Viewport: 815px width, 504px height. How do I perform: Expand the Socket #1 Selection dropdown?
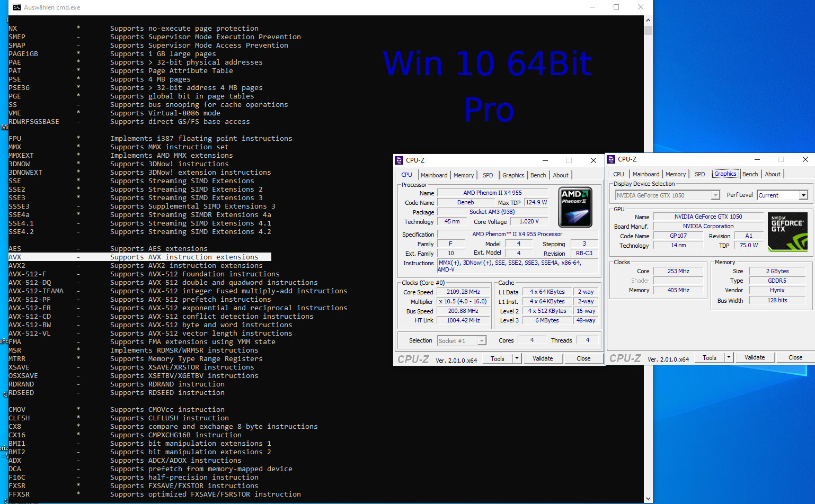point(482,341)
